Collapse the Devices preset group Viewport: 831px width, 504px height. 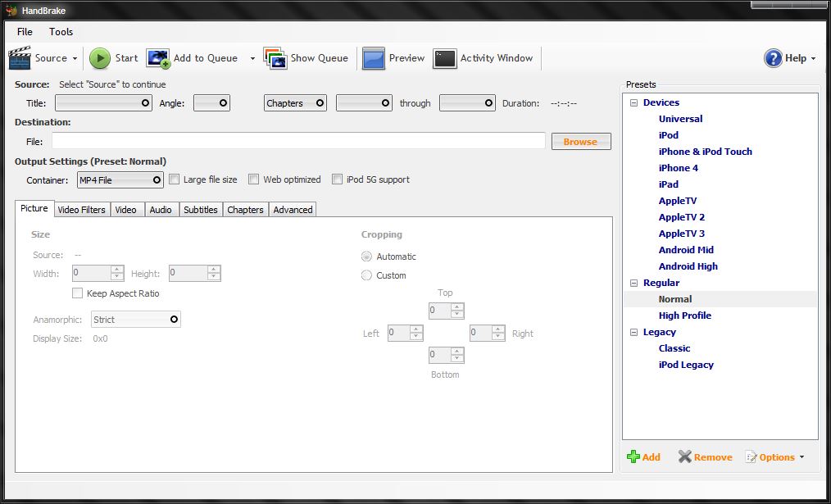[633, 102]
